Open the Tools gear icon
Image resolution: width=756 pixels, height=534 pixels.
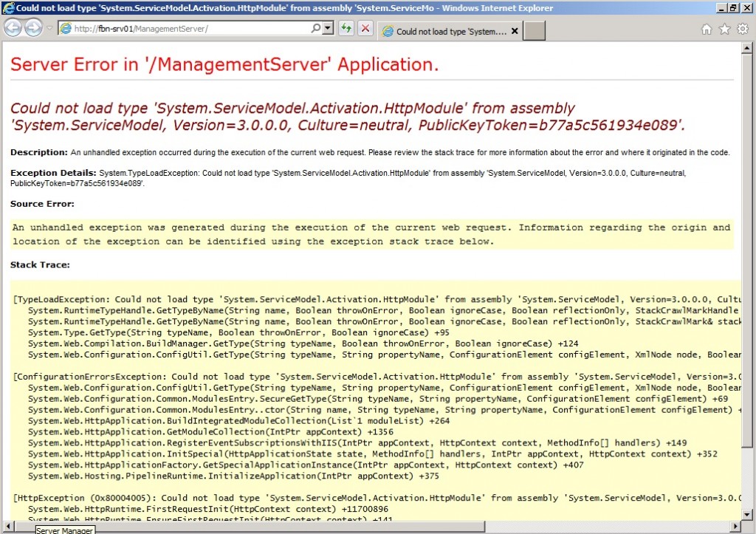point(742,28)
